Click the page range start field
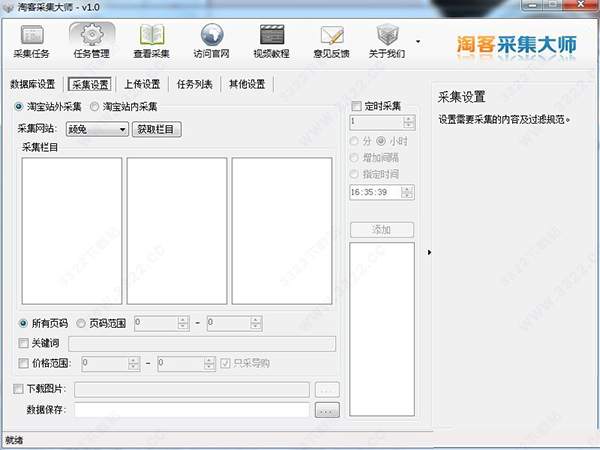 tap(156, 323)
